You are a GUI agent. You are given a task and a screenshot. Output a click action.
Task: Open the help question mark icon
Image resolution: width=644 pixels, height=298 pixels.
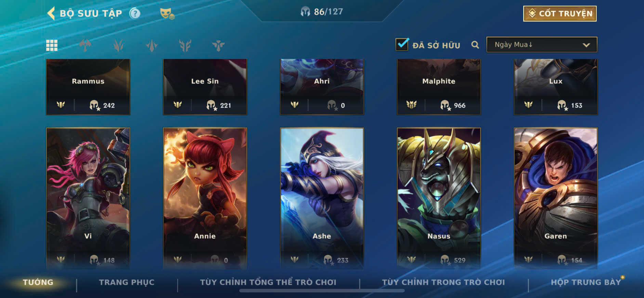tap(135, 13)
